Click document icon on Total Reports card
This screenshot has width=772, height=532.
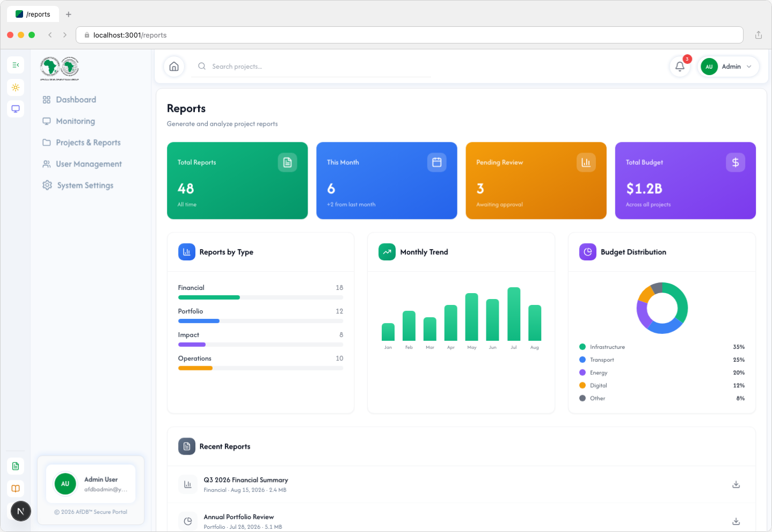click(287, 162)
